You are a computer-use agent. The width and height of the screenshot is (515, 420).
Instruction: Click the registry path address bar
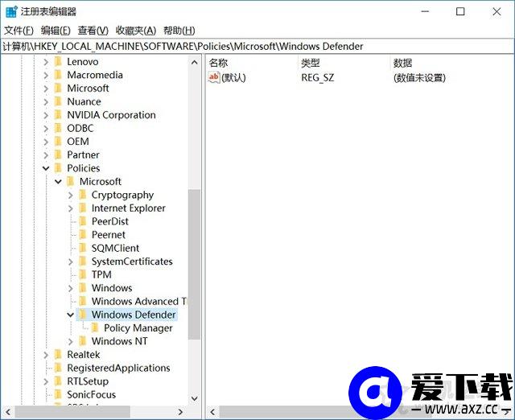coord(257,47)
